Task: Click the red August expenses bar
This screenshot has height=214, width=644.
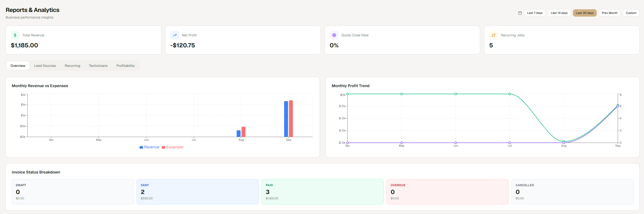Action: [244, 132]
